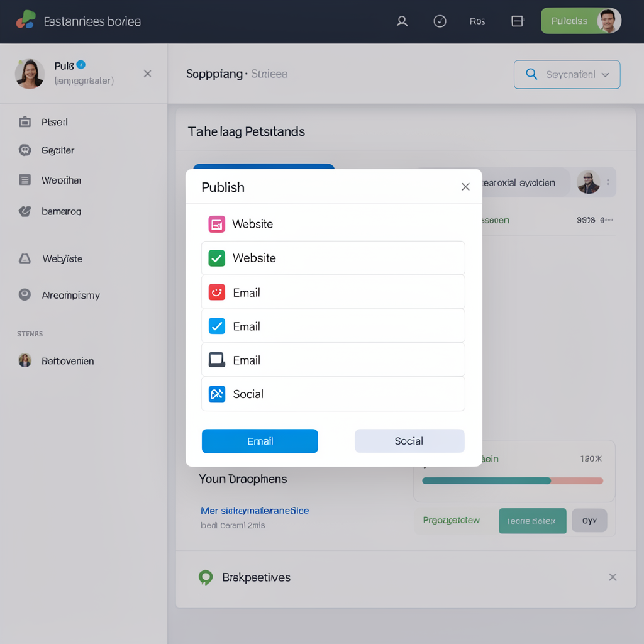Viewport: 644px width, 644px height.
Task: Open the clock checkmark icon in header
Action: click(x=440, y=21)
